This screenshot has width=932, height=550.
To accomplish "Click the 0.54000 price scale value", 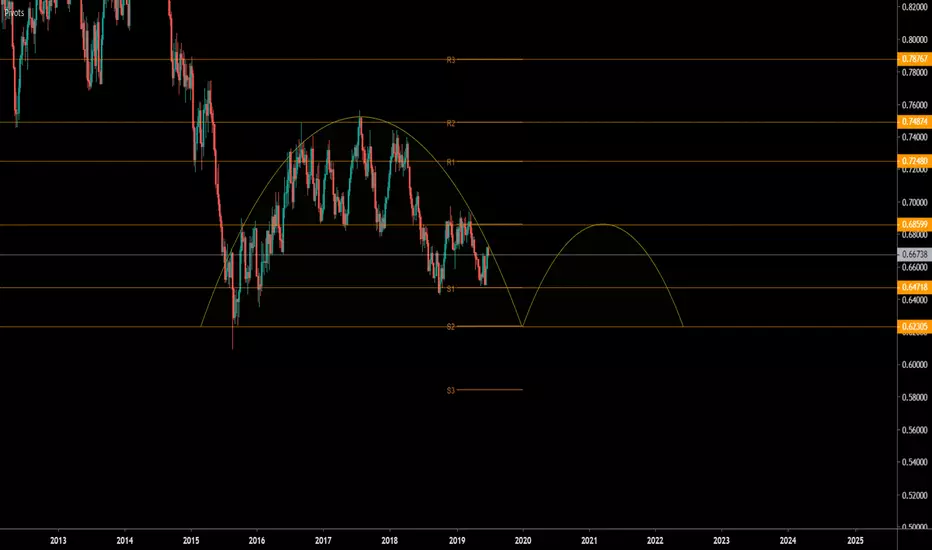I will tap(915, 462).
